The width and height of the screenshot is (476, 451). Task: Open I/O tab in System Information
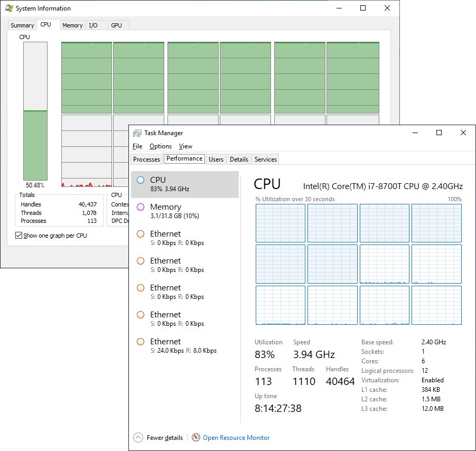click(93, 25)
